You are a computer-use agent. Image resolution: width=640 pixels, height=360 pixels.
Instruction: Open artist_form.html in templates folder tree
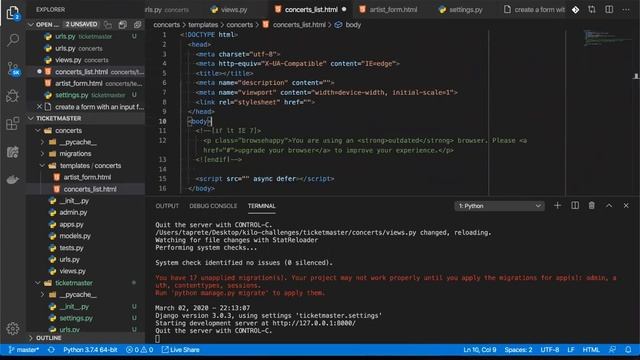(87, 177)
